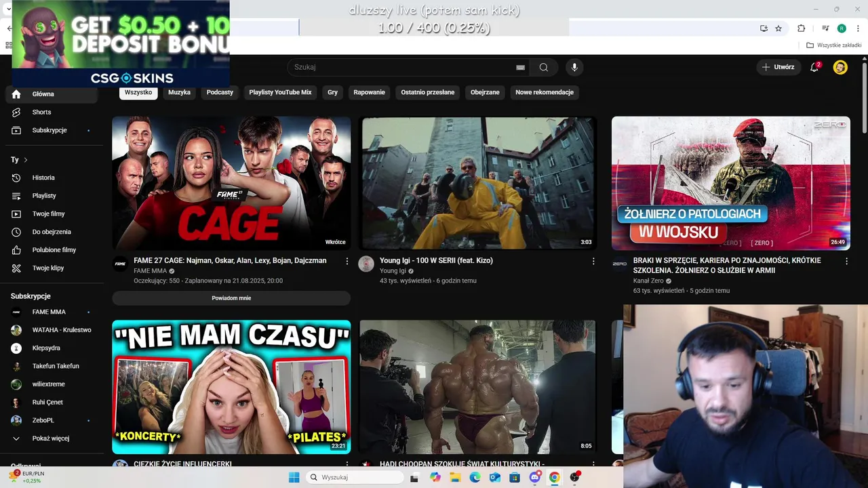
Task: Open YouTube notifications bell
Action: [x=814, y=67]
